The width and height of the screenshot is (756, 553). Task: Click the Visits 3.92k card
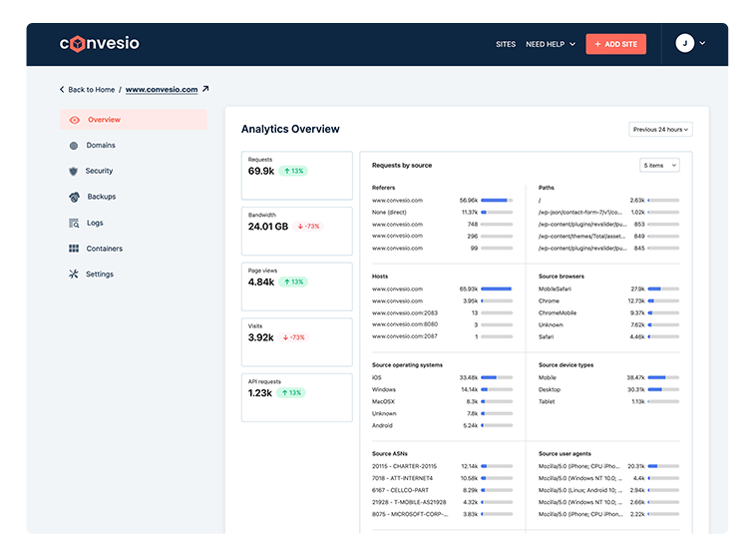coord(297,342)
